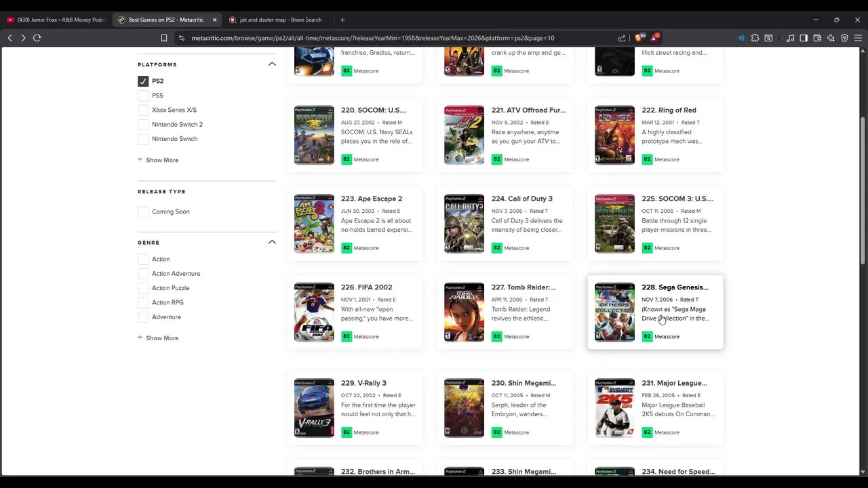Go back using the browser back arrow
This screenshot has width=868, height=488.
10,38
